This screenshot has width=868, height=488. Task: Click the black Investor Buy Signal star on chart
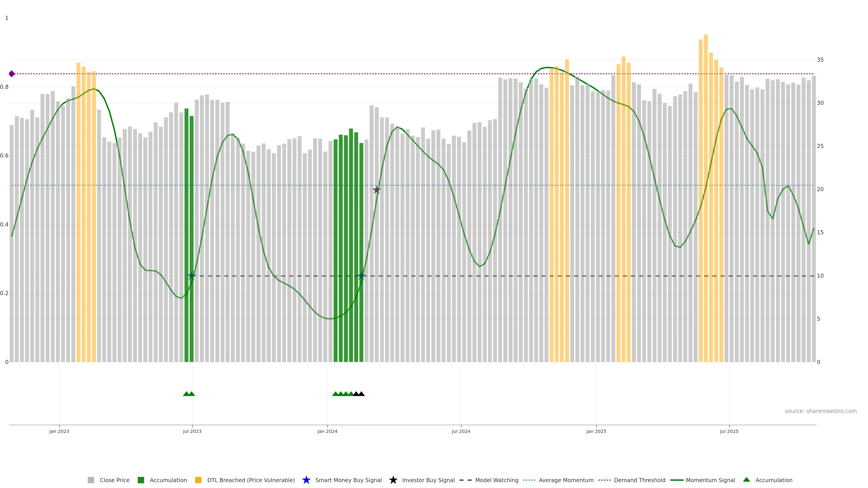tap(376, 190)
